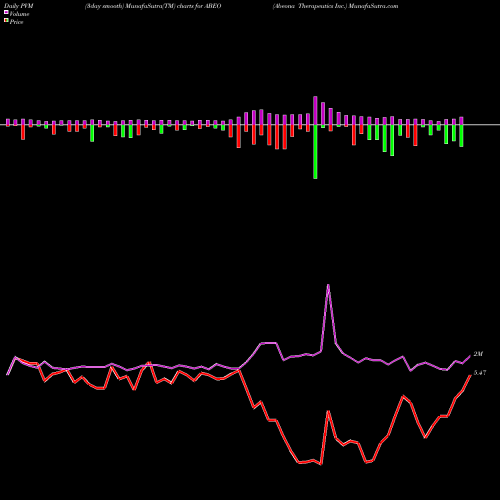500x500 pixels.
Task: Click the tallest purple volume line peak
Action: [x=328, y=285]
